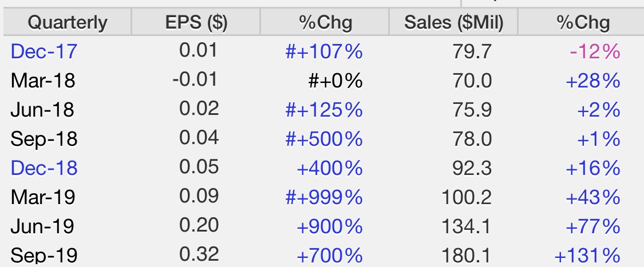This screenshot has width=644, height=267.
Task: Click the +131% sales change value
Action: pyautogui.click(x=587, y=256)
